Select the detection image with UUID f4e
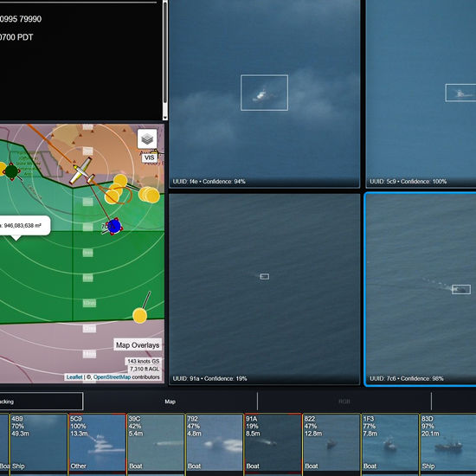The height and width of the screenshot is (476, 476). click(x=265, y=93)
